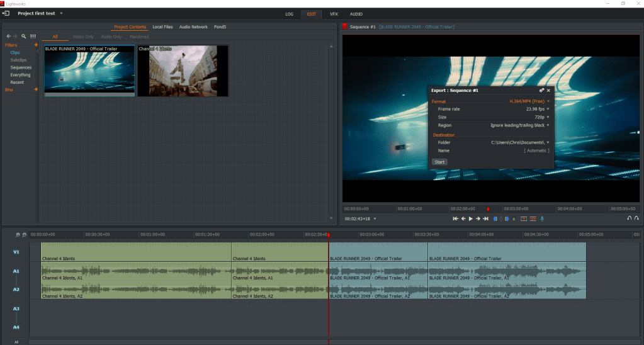This screenshot has width=644, height=345.
Task: Select the Channel 4 Idents clip thumbnail
Action: [x=183, y=71]
